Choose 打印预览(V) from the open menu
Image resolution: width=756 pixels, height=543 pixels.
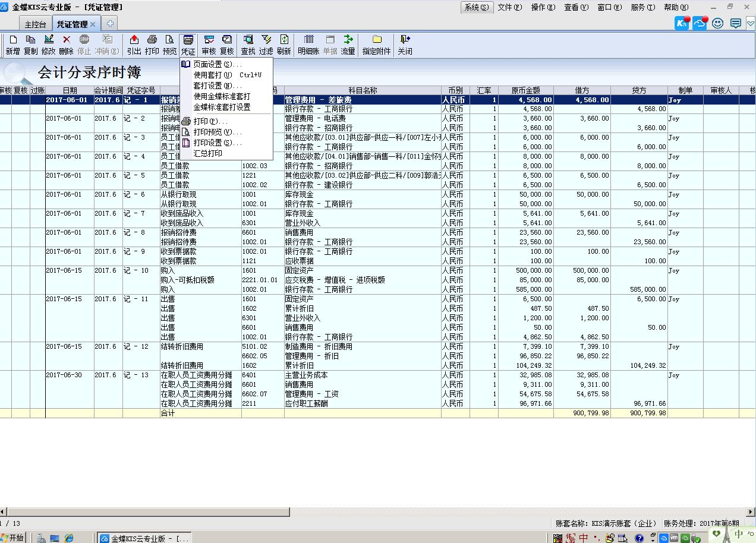(213, 132)
